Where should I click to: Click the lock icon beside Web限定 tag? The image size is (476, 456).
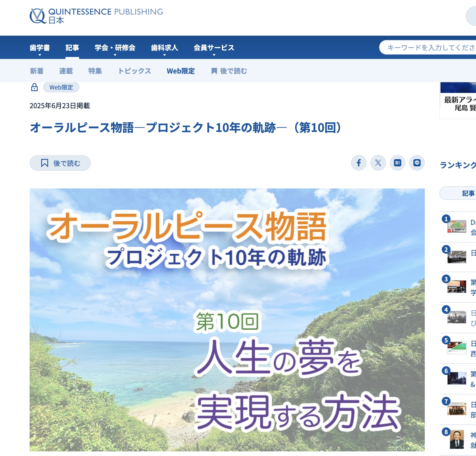[34, 87]
